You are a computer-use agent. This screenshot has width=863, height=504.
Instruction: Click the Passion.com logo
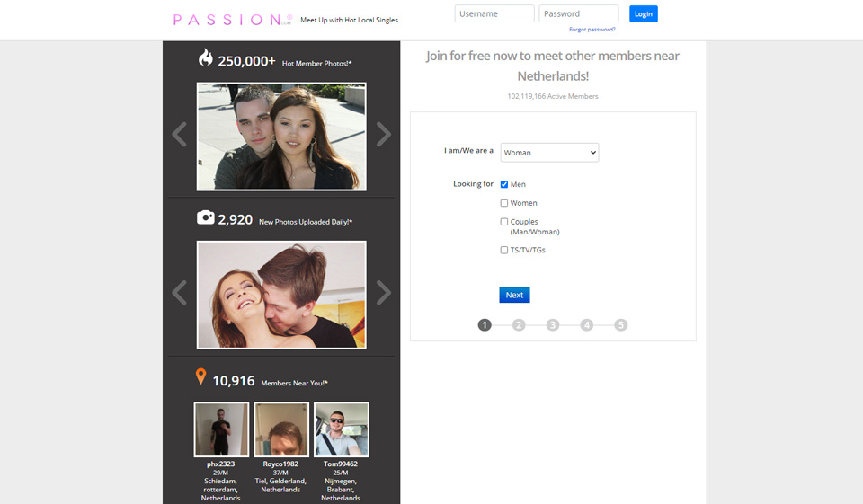tap(233, 19)
